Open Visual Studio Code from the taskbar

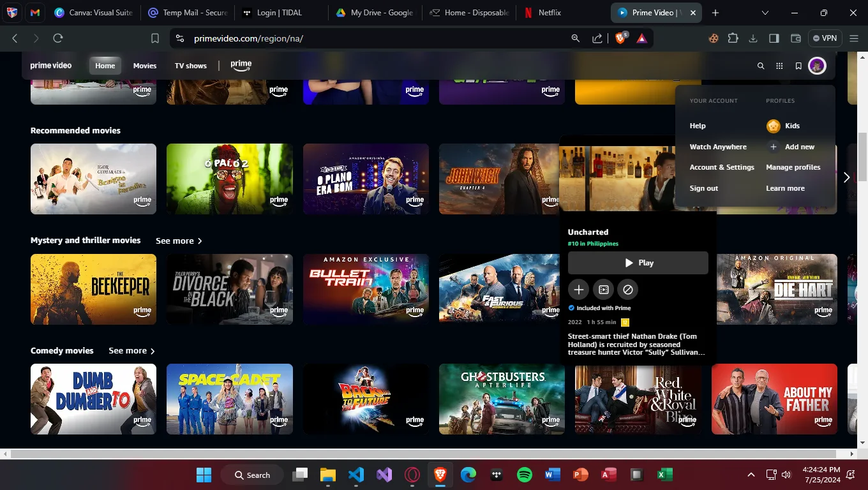tap(356, 475)
